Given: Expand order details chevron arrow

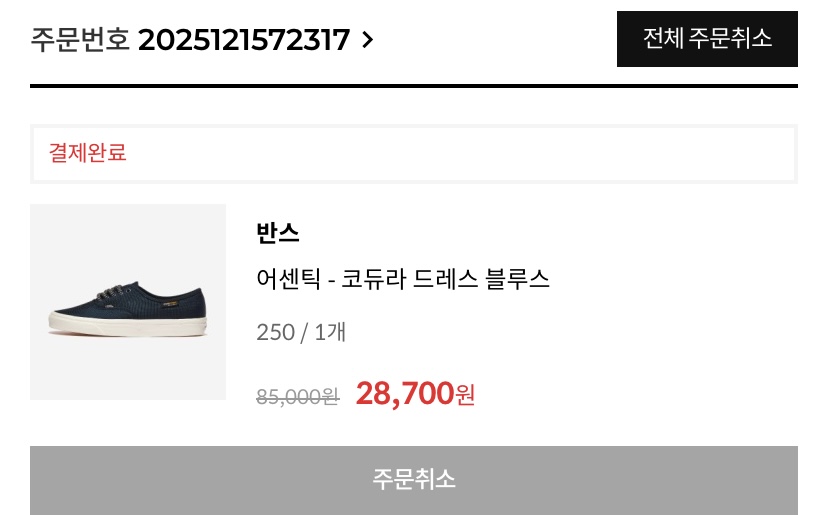Looking at the screenshot, I should [x=367, y=40].
